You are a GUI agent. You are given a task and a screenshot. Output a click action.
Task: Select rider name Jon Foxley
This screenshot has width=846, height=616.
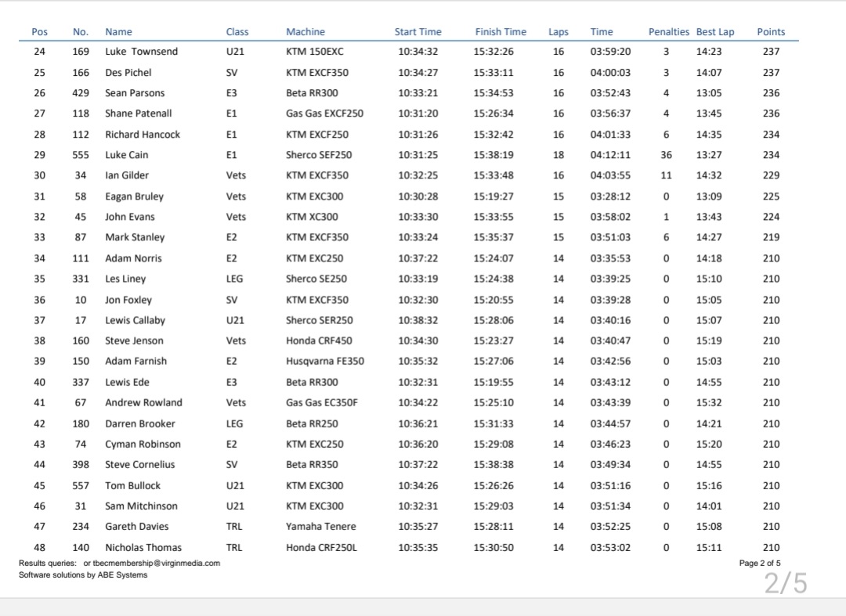pos(128,300)
